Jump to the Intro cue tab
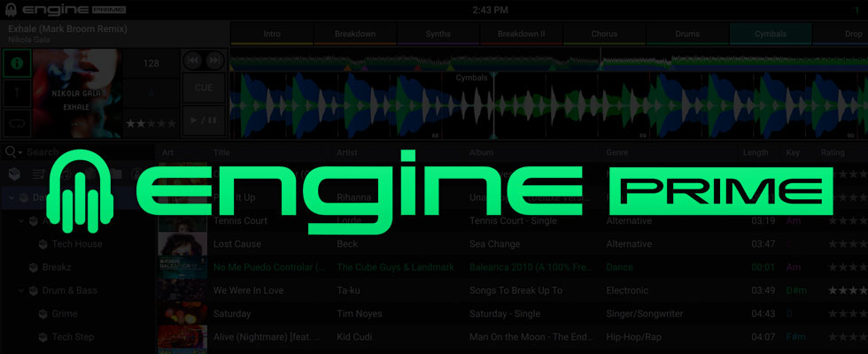 click(x=272, y=34)
